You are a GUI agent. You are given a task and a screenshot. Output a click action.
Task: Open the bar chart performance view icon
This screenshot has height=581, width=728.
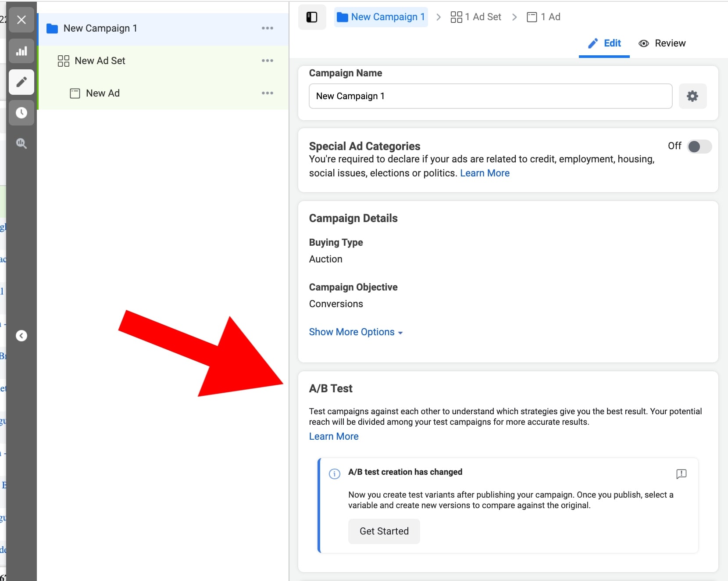(x=21, y=51)
